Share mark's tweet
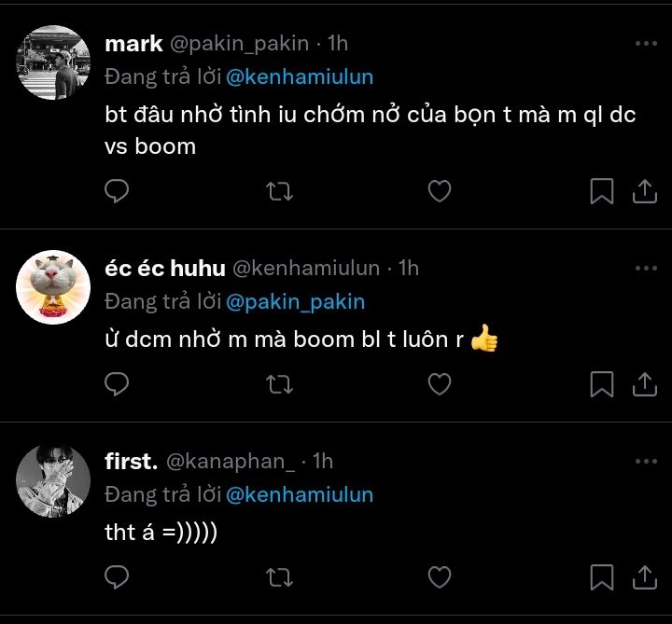 (644, 191)
